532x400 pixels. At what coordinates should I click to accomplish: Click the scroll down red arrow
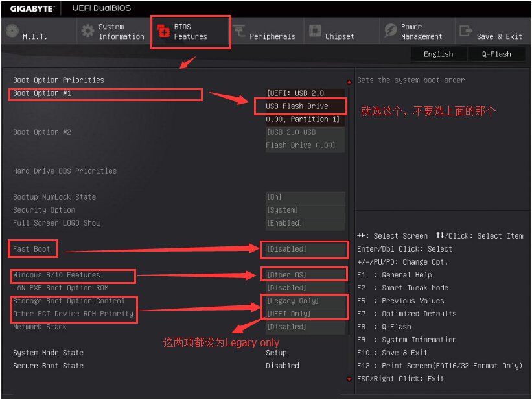click(x=349, y=379)
